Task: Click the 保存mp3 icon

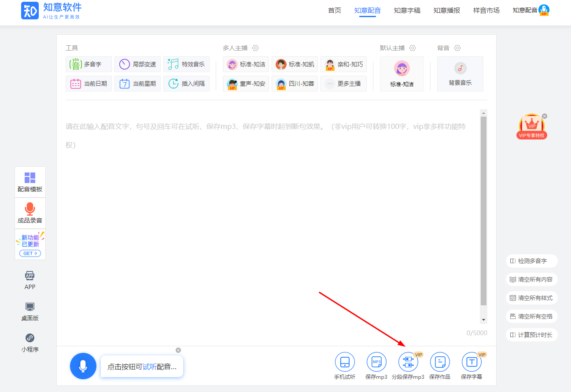Action: coord(376,362)
